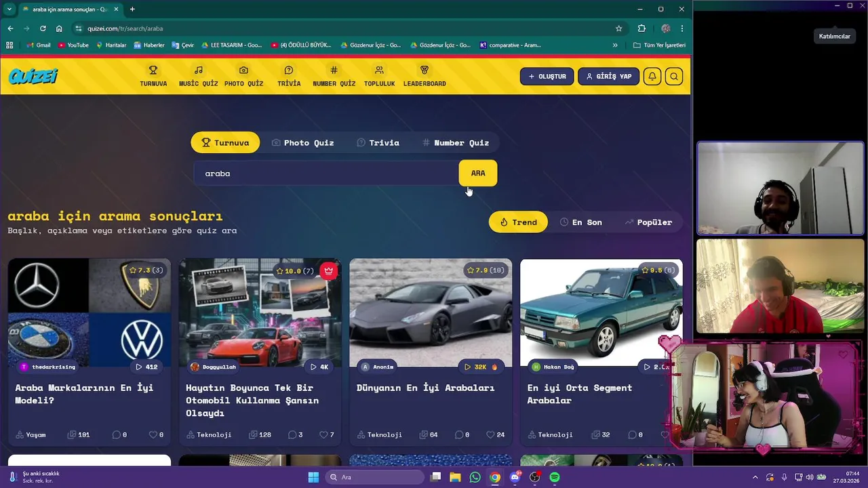Image resolution: width=868 pixels, height=488 pixels.
Task: Open the red Porsche collage quiz thumbnail
Action: [260, 312]
